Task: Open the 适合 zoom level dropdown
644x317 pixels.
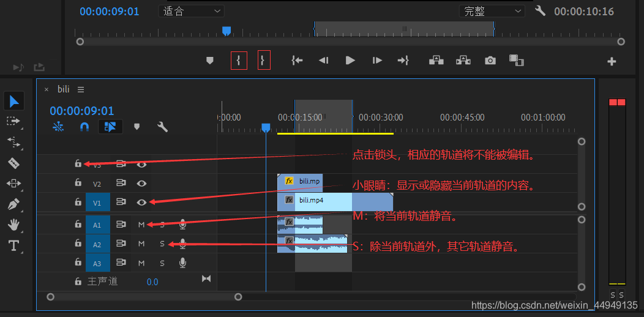Action: pyautogui.click(x=191, y=11)
